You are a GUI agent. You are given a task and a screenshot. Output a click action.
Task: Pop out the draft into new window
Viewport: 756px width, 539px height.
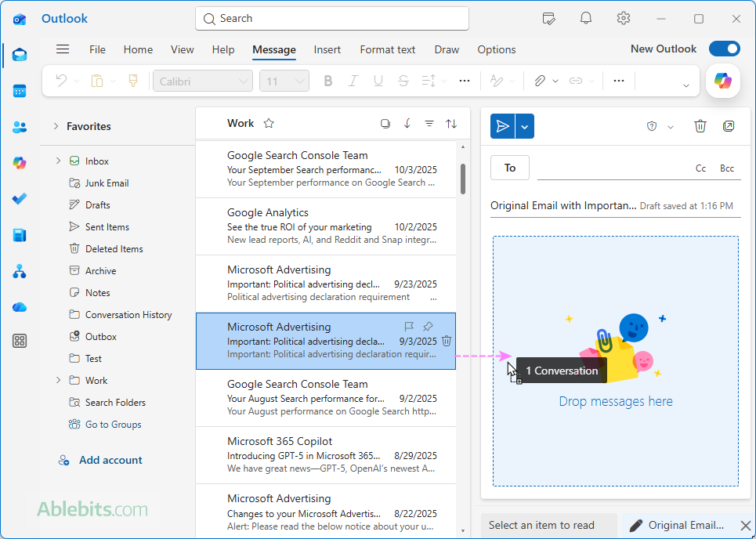pos(729,126)
